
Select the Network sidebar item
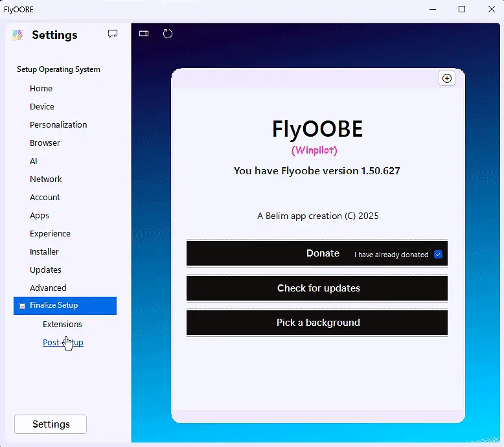click(46, 179)
